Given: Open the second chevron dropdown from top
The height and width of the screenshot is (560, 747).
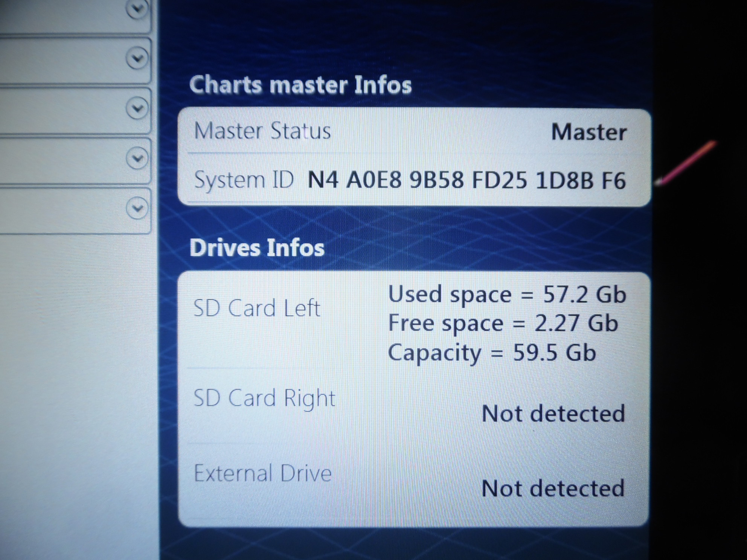Looking at the screenshot, I should click(137, 58).
